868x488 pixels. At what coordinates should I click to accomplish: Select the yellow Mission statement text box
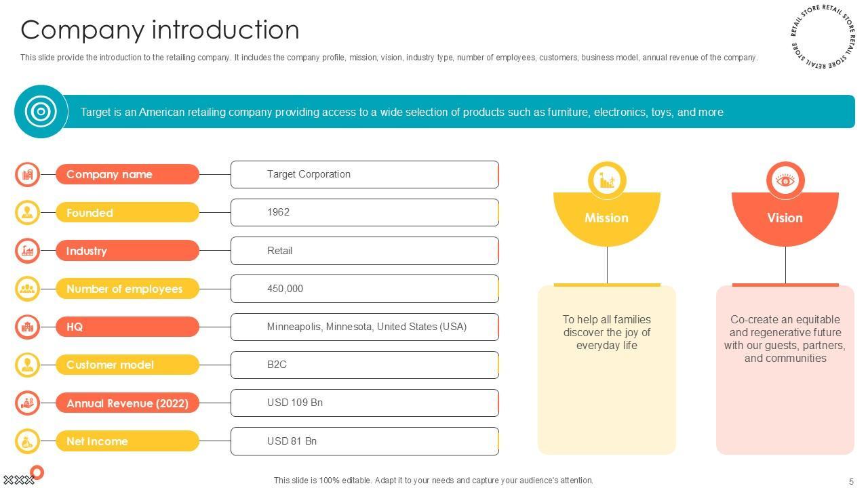[x=607, y=369]
